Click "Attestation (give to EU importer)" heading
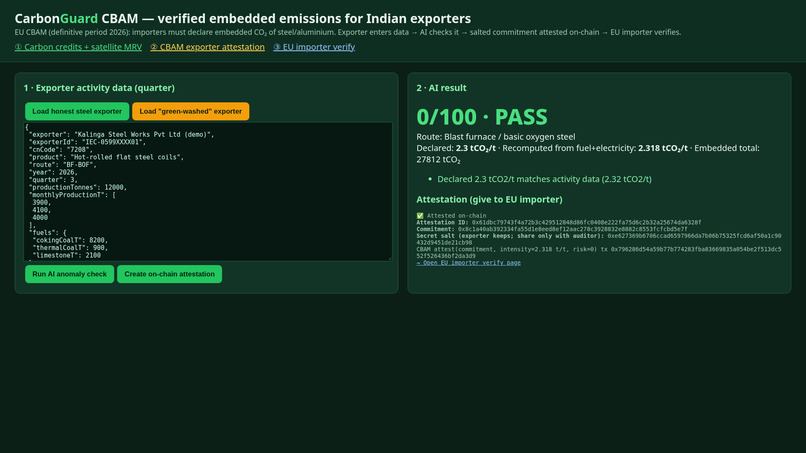This screenshot has width=806, height=453. click(x=489, y=200)
